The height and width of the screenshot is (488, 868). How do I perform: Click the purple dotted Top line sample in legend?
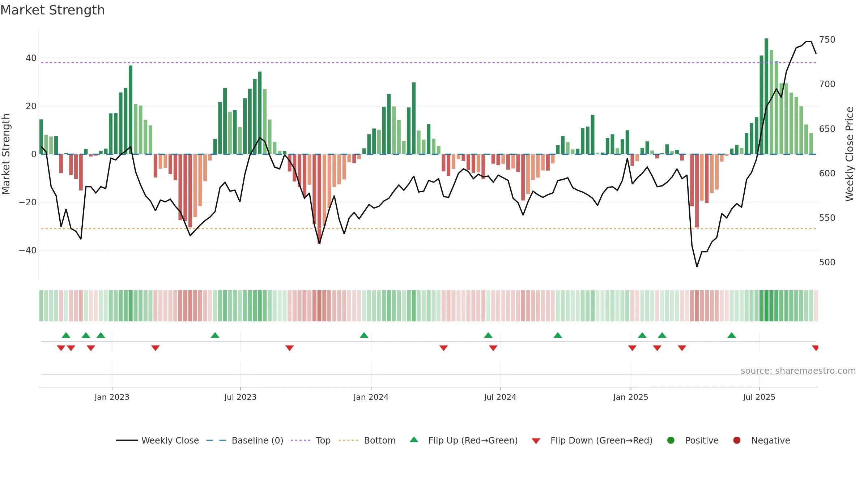click(301, 440)
